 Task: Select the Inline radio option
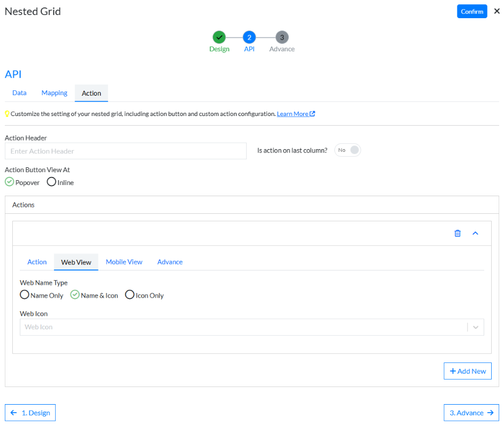52,182
